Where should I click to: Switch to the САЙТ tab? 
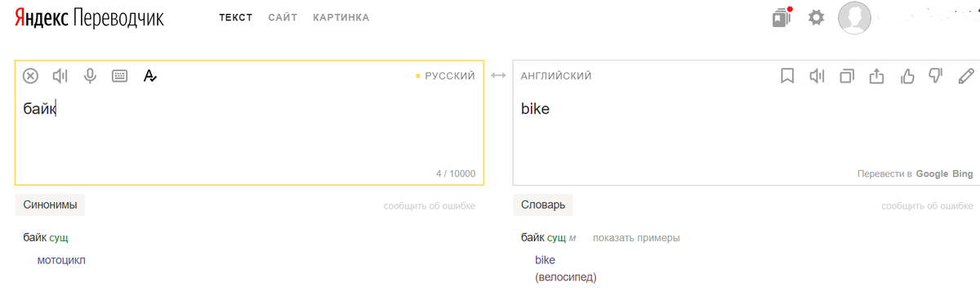click(283, 17)
